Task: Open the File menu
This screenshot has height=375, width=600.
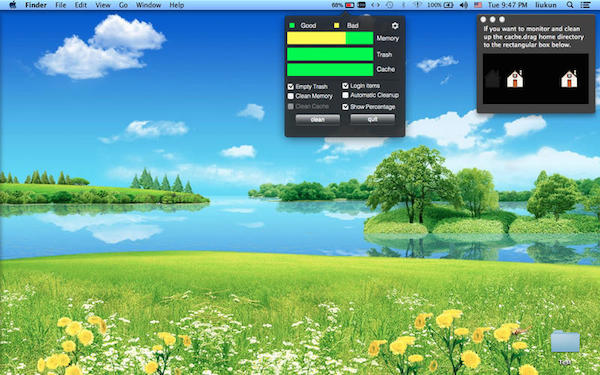Action: coord(60,5)
